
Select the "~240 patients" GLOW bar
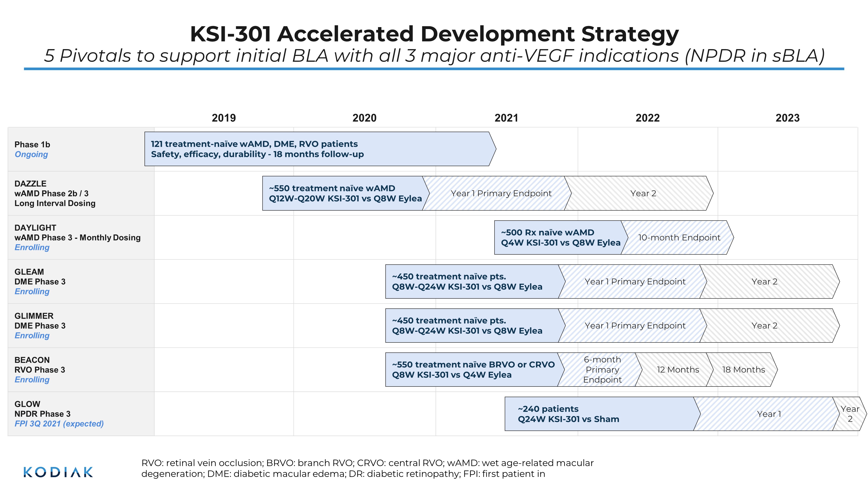pos(602,414)
